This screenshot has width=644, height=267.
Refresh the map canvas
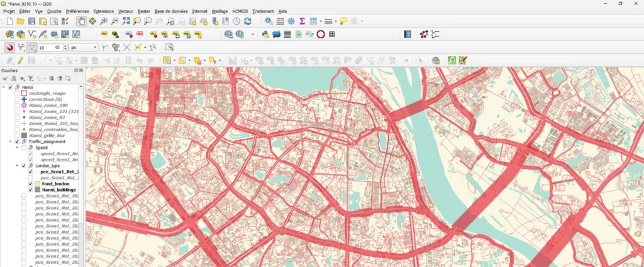tap(248, 21)
